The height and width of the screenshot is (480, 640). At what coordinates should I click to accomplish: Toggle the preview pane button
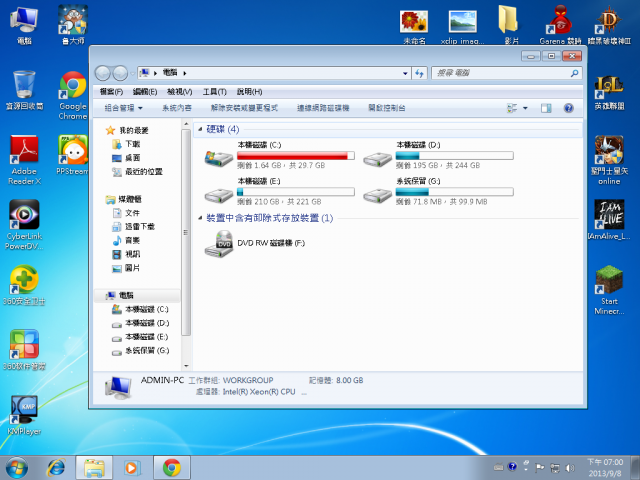[546, 108]
